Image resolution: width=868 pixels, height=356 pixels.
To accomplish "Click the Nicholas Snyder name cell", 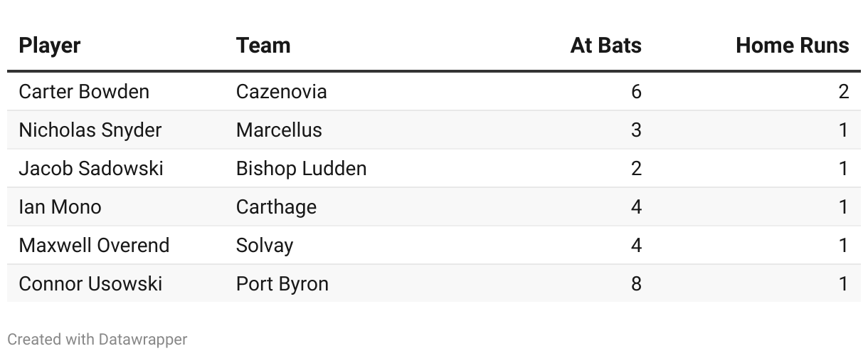I will [90, 130].
